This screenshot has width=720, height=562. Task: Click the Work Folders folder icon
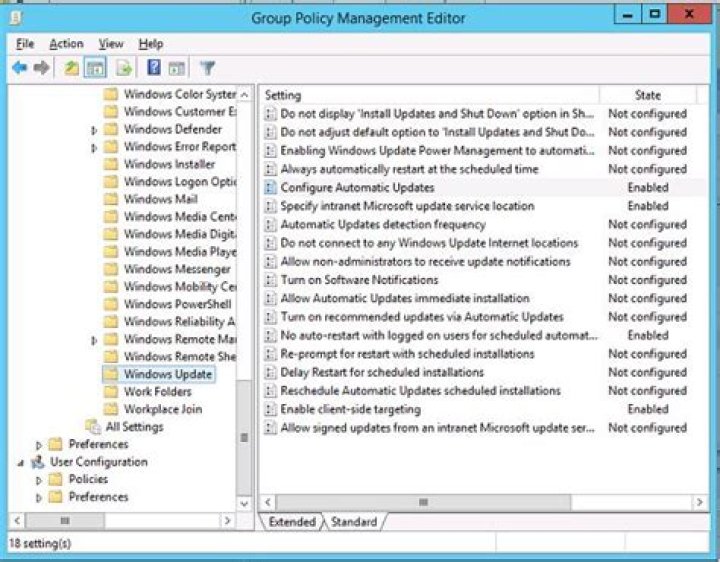click(x=111, y=391)
